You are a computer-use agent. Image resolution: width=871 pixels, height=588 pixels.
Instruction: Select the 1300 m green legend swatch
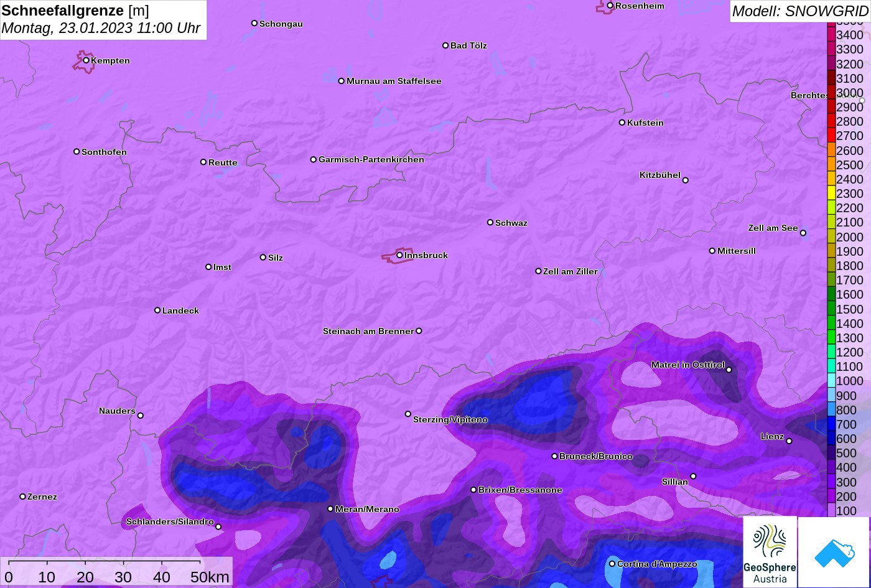pos(831,338)
